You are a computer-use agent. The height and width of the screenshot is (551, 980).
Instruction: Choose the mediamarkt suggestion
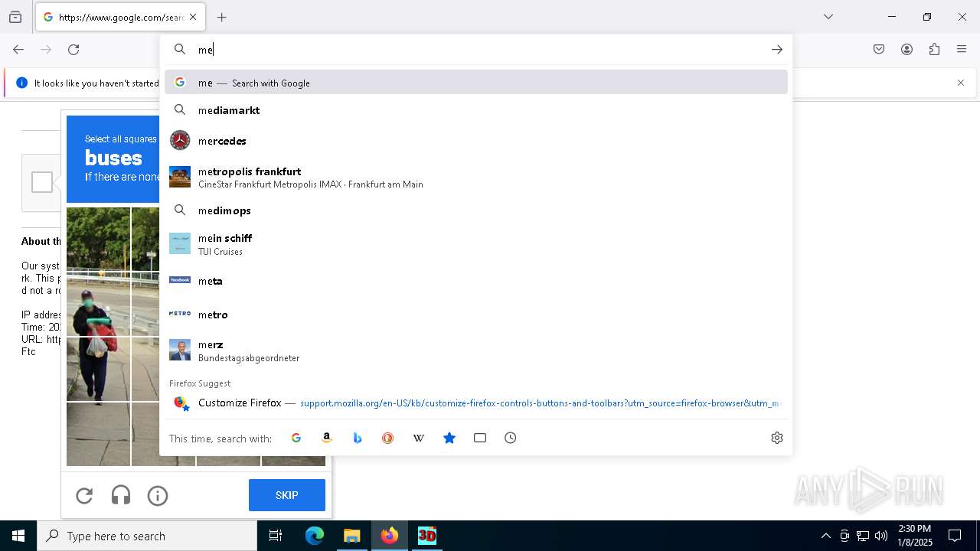(x=476, y=110)
